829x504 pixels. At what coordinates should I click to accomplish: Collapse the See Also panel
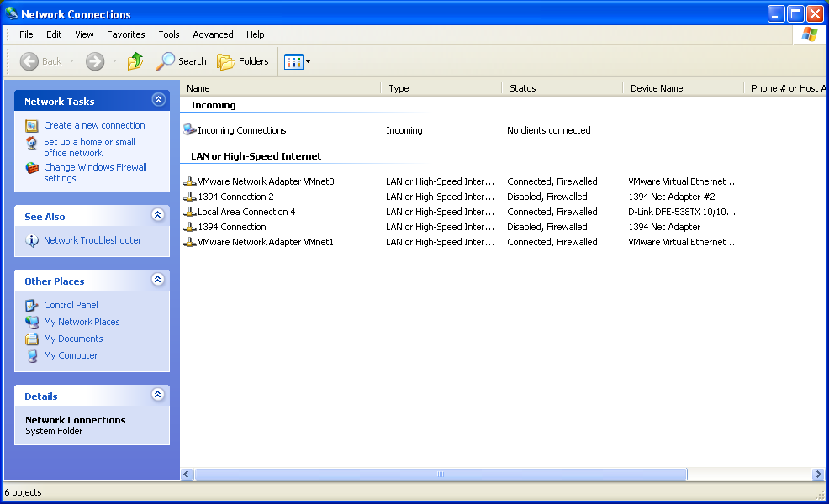157,214
